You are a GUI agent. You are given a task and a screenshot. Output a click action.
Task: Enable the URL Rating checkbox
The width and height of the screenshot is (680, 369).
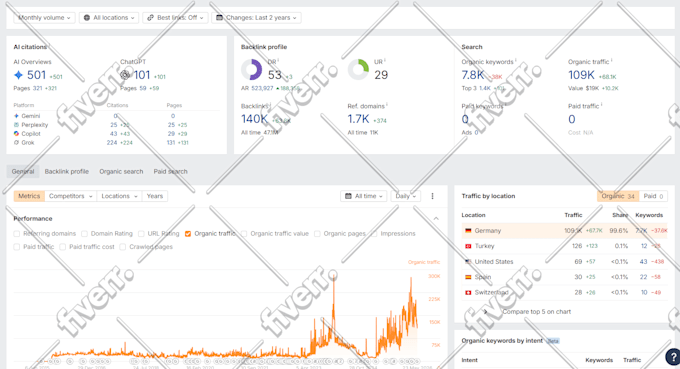pyautogui.click(x=141, y=234)
